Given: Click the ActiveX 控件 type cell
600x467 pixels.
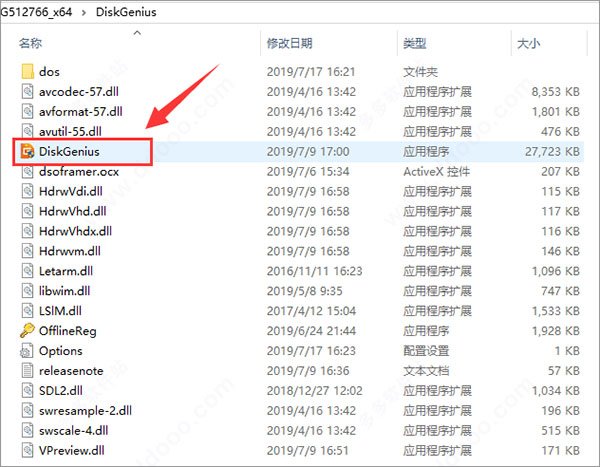Looking at the screenshot, I should click(436, 171).
